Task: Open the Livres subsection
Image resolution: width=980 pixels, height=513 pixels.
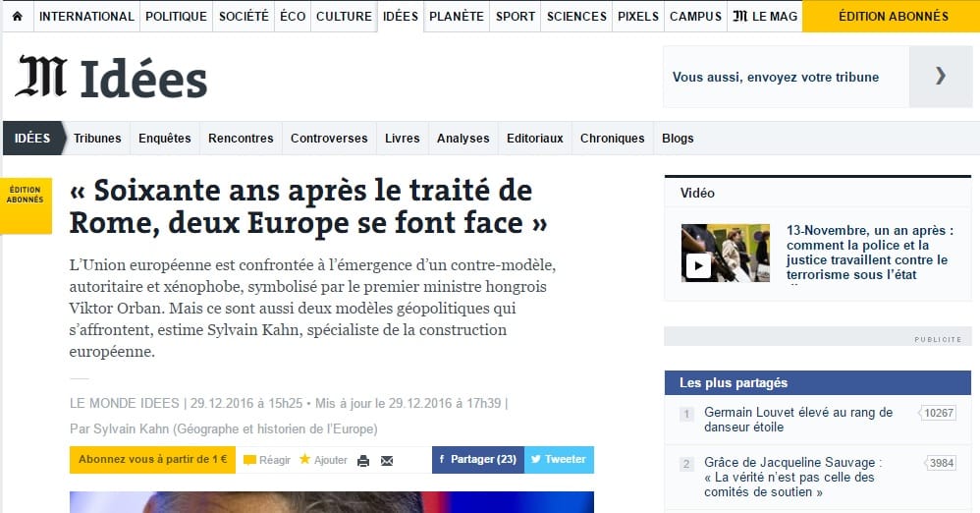Action: click(x=402, y=139)
